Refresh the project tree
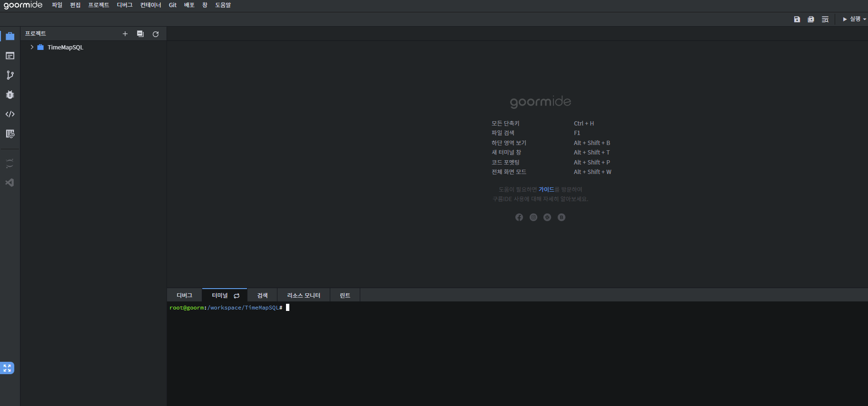The width and height of the screenshot is (868, 406). pos(156,34)
